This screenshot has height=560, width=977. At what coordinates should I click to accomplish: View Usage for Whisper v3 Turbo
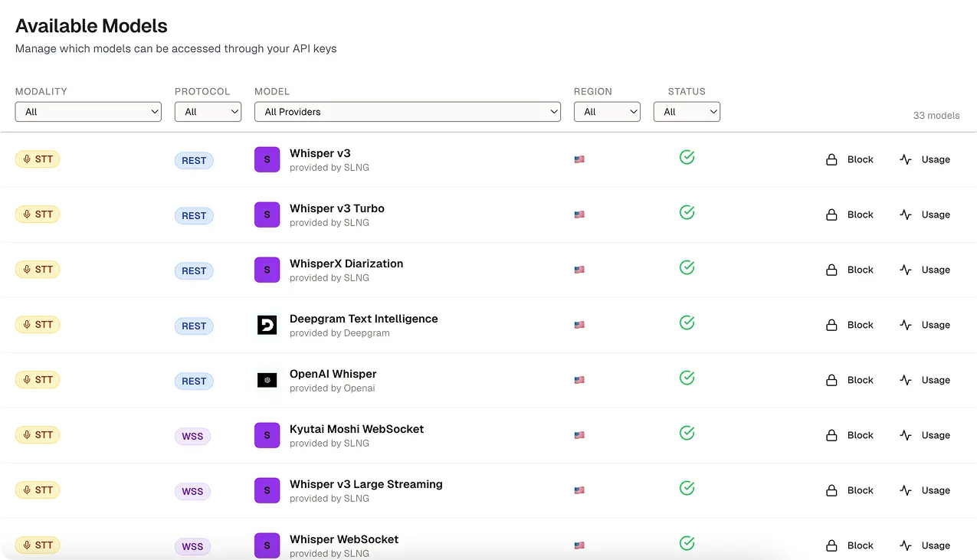coord(925,215)
